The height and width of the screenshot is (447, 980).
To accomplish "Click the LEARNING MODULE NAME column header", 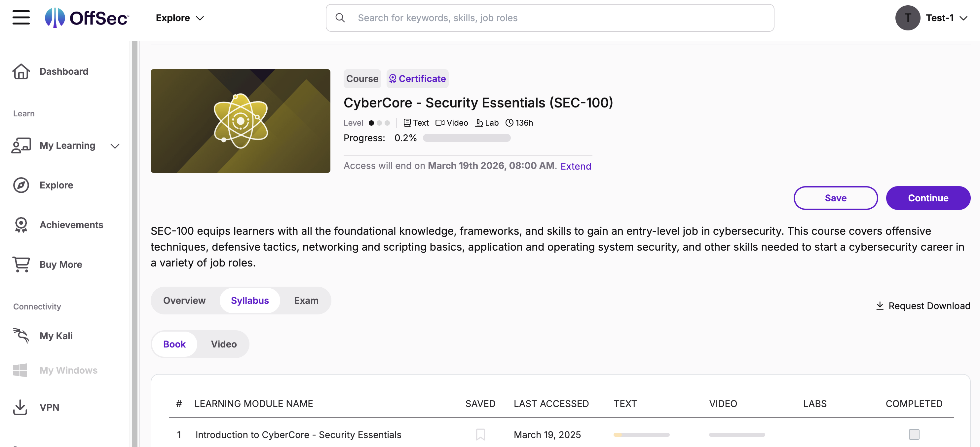I will click(254, 404).
